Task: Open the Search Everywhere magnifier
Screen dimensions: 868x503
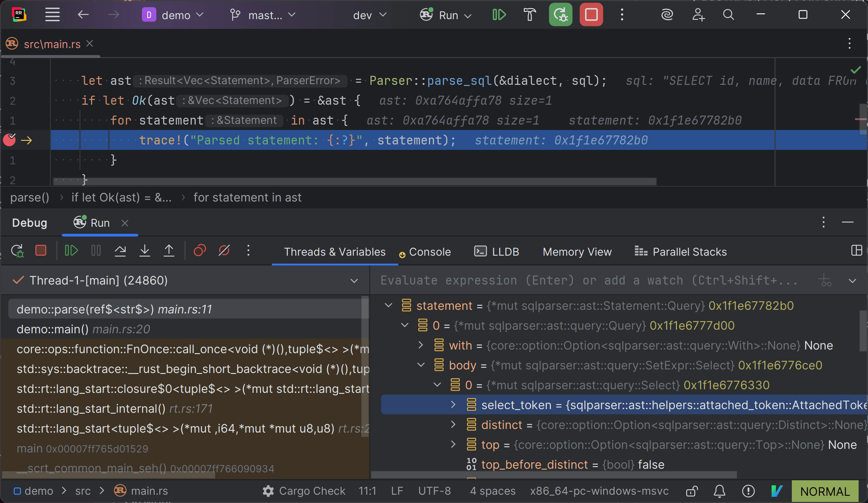Action: tap(728, 15)
